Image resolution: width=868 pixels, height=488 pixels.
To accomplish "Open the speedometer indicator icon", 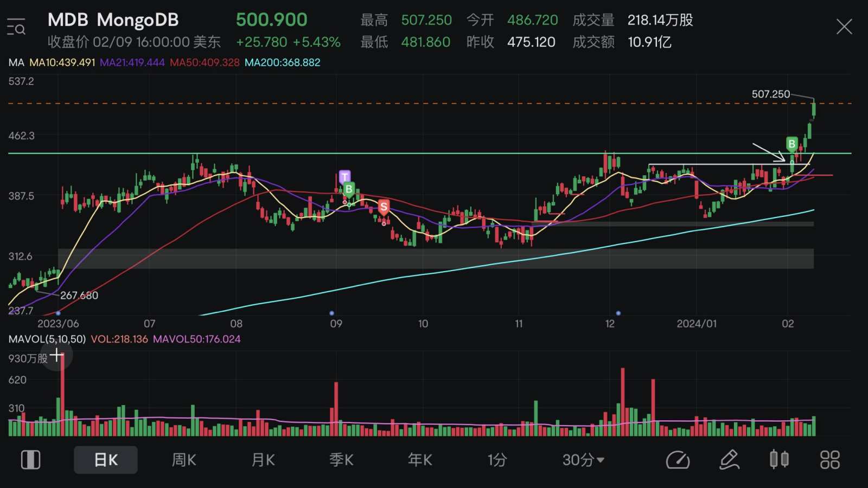I will pyautogui.click(x=678, y=460).
